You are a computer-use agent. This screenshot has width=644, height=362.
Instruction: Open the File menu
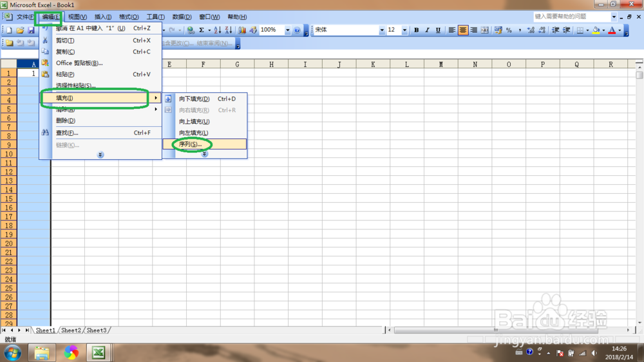coord(25,17)
